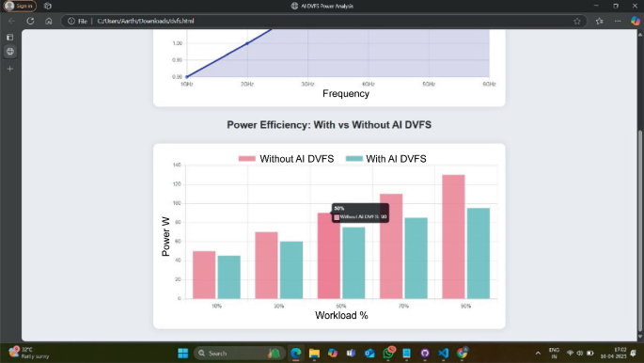Open Microsoft Teams from the taskbar

352,354
